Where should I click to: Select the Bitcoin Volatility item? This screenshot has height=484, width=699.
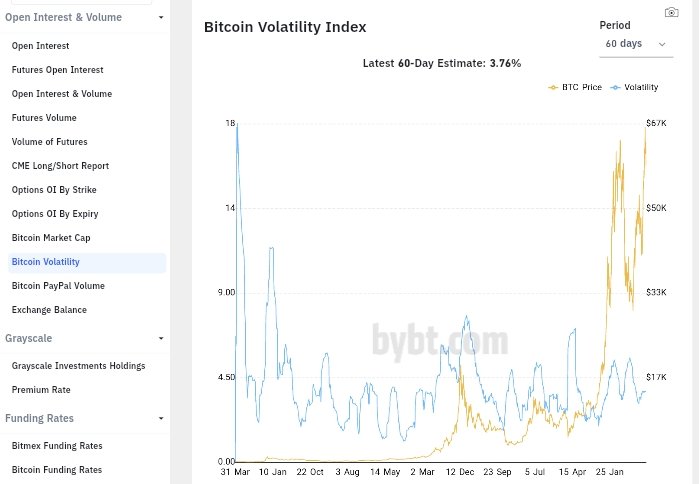tap(46, 262)
